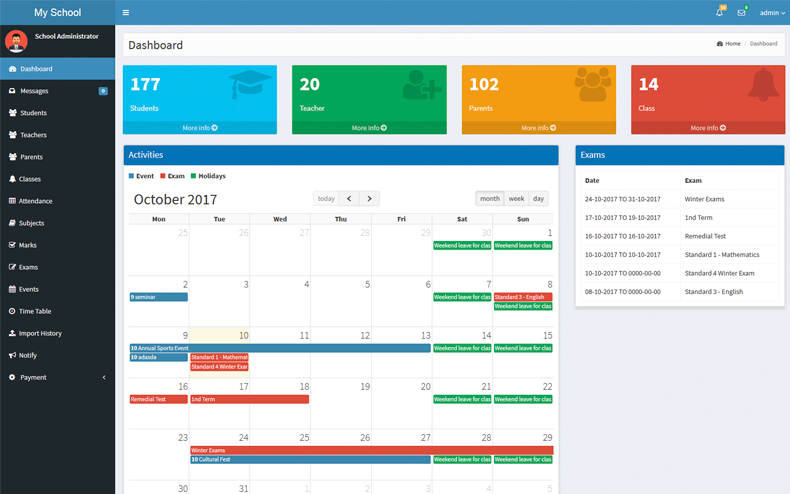Viewport: 790px width, 494px height.
Task: Open the notifications bell icon
Action: [x=719, y=13]
